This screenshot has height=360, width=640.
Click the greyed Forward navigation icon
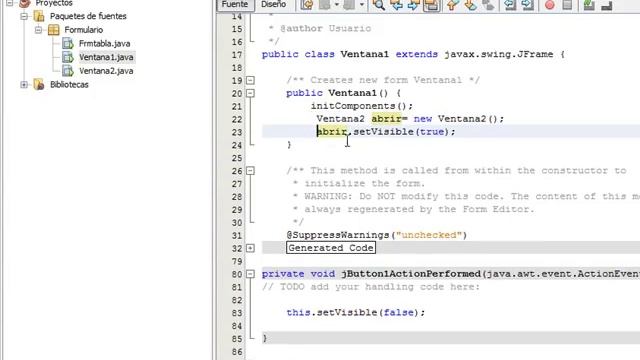click(349, 5)
